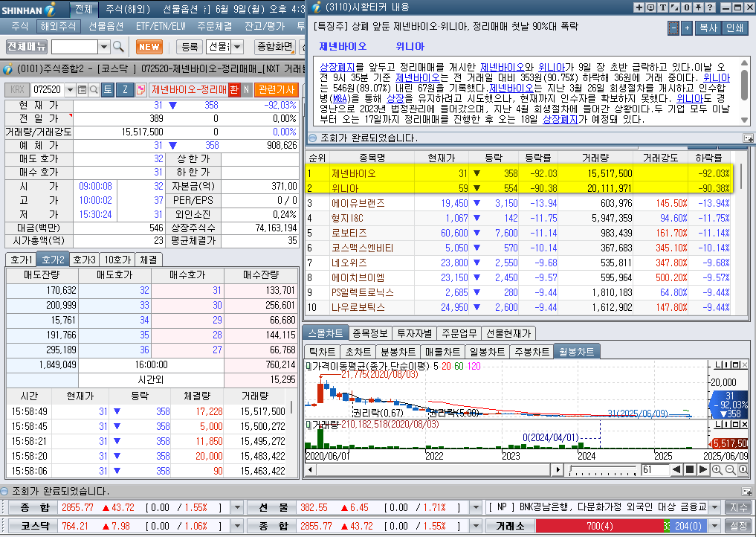Expand the BNK경남은행 news ticker dropdown
Screen dimensions: 756x537
716,507
